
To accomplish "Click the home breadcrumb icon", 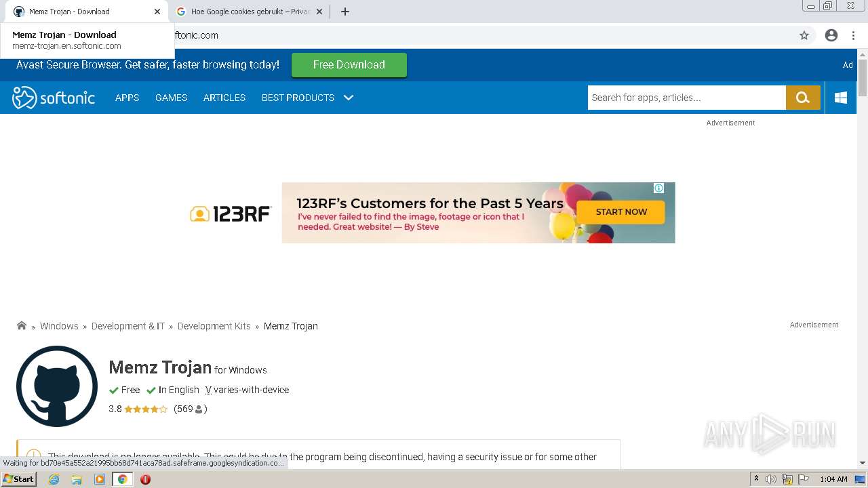I will [22, 326].
